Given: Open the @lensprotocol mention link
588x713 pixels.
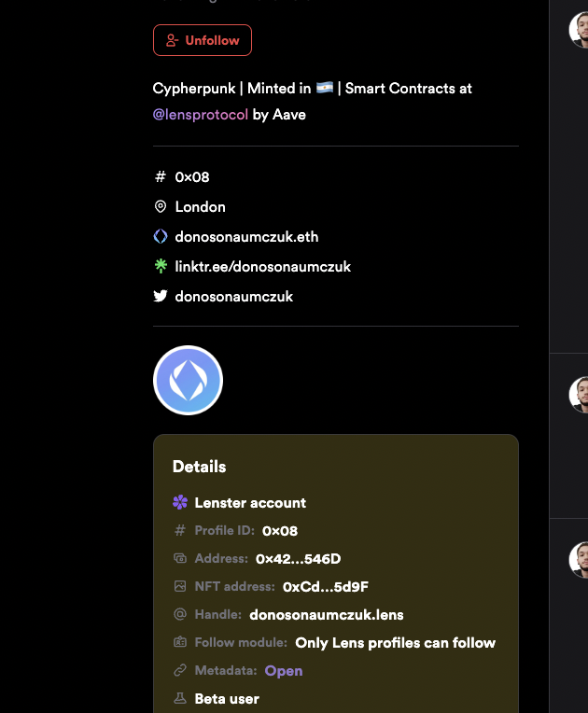Looking at the screenshot, I should click(x=201, y=115).
